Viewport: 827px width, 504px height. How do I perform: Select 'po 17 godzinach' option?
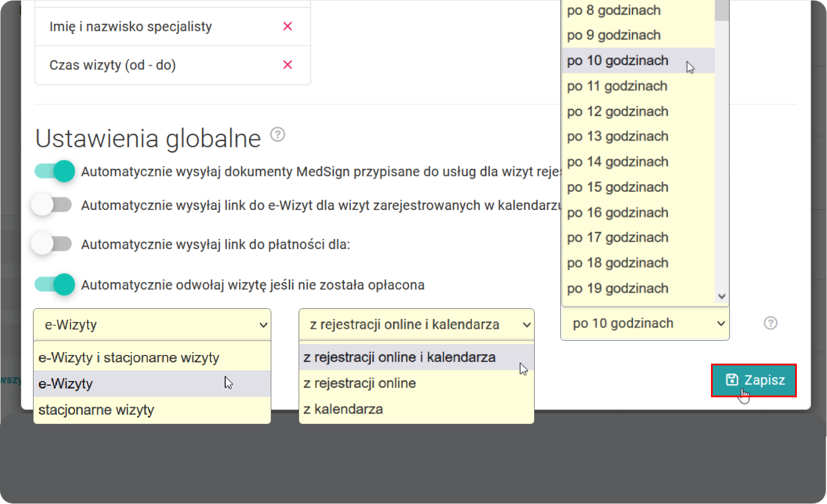click(638, 238)
